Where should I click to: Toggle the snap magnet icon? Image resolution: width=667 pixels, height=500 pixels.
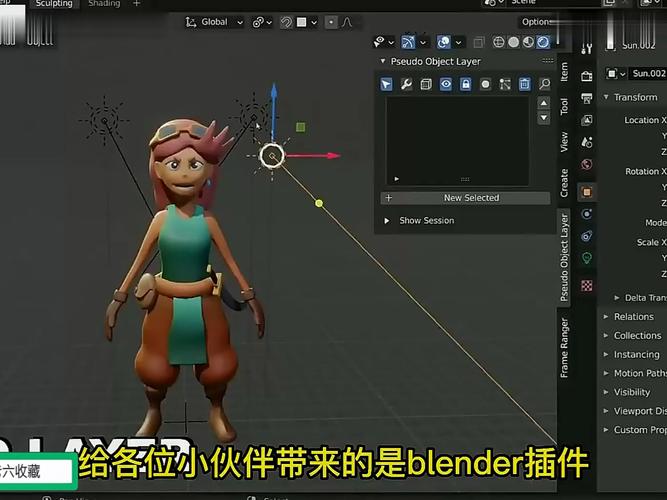[x=286, y=22]
